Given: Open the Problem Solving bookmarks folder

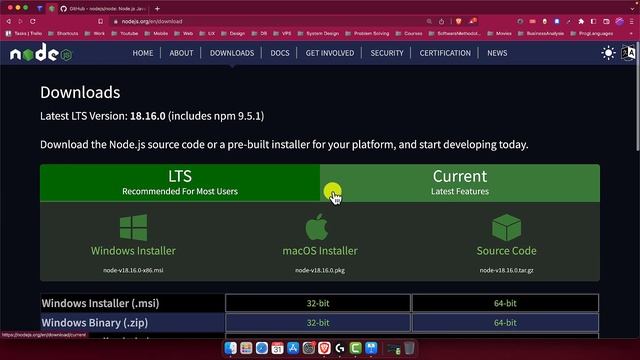Looking at the screenshot, I should point(367,33).
